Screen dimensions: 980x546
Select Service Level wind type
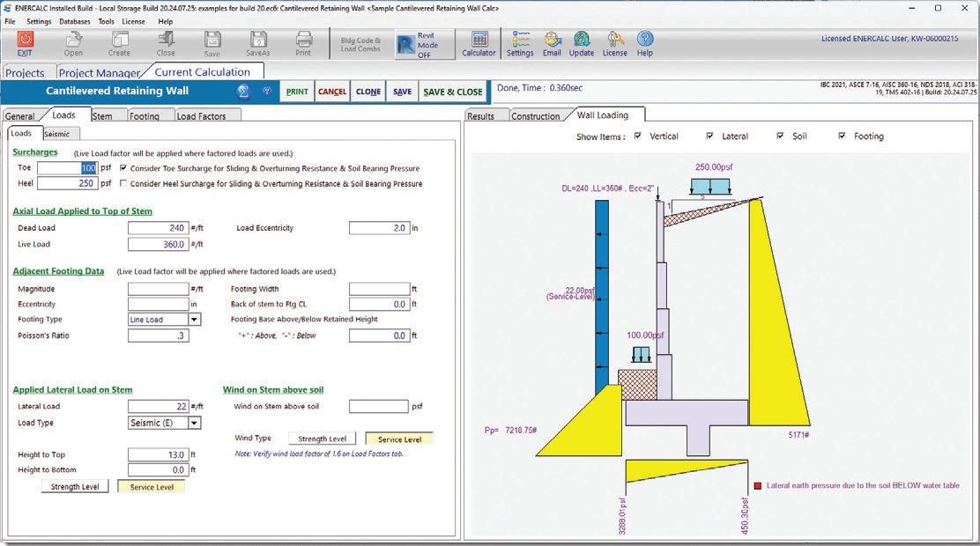399,439
